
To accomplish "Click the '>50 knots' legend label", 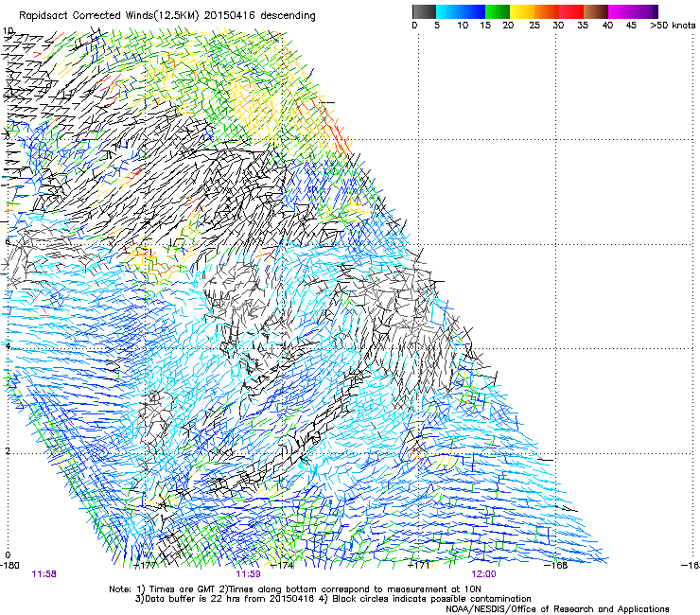I will tap(673, 25).
